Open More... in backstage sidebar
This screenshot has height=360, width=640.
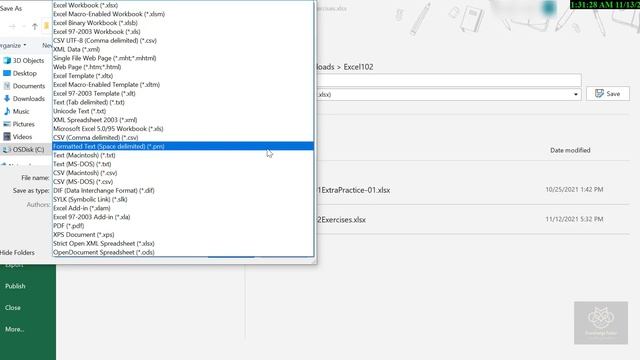(14, 329)
